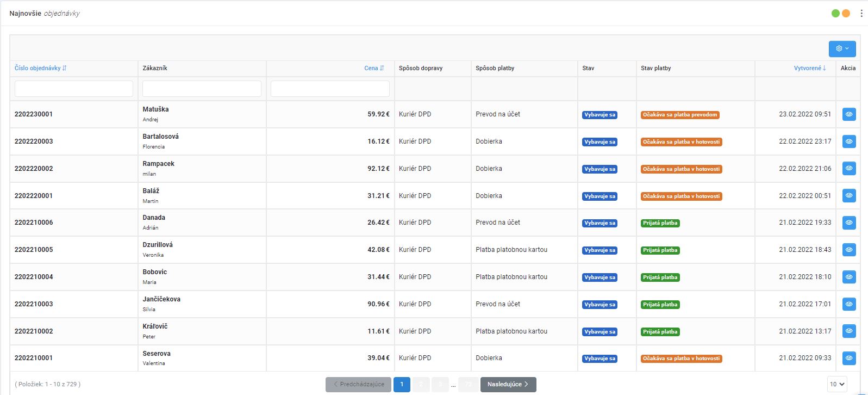Open the gear settings dropdown
Screen dimensions: 868x395
click(x=842, y=48)
